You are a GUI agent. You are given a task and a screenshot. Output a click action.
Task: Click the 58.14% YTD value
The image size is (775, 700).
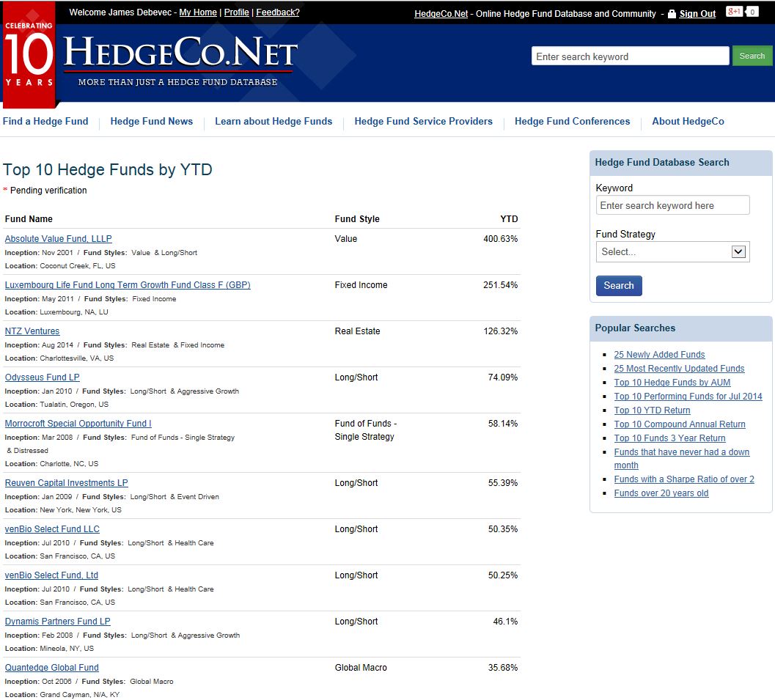pos(503,424)
